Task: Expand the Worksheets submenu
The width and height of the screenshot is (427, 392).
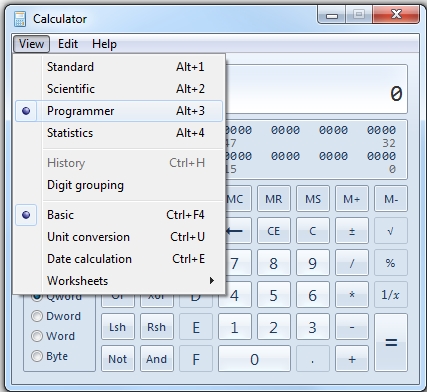Action: (119, 281)
